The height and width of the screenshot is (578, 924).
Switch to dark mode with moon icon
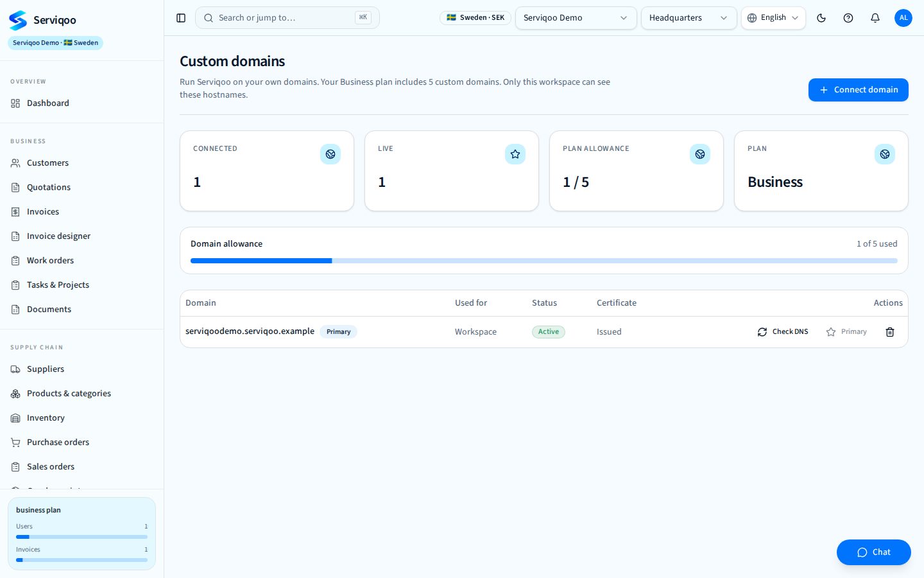(x=821, y=18)
